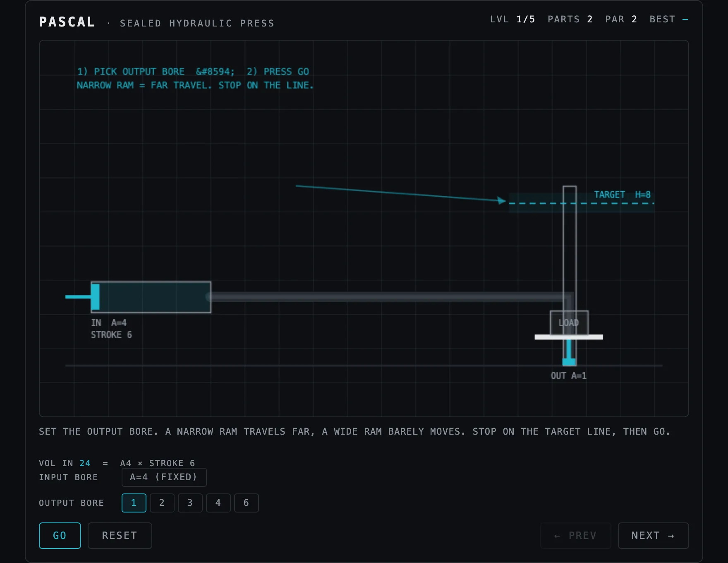Click the white ram platform plate
The height and width of the screenshot is (563, 728).
569,337
